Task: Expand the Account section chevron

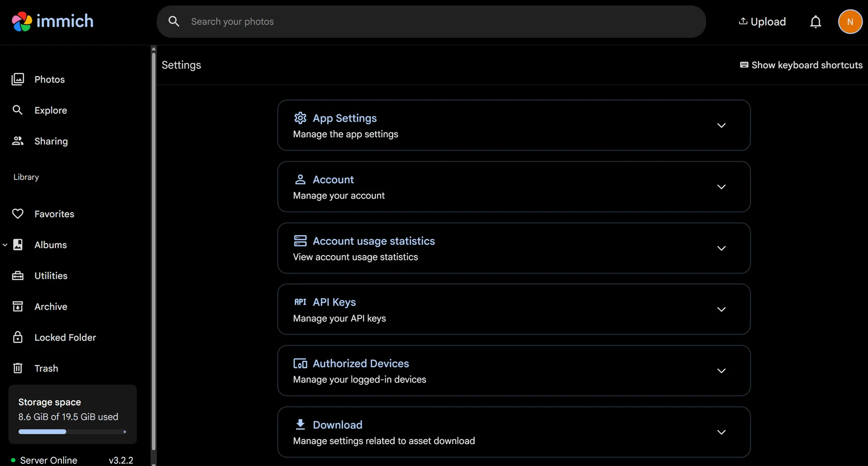Action: pos(722,187)
